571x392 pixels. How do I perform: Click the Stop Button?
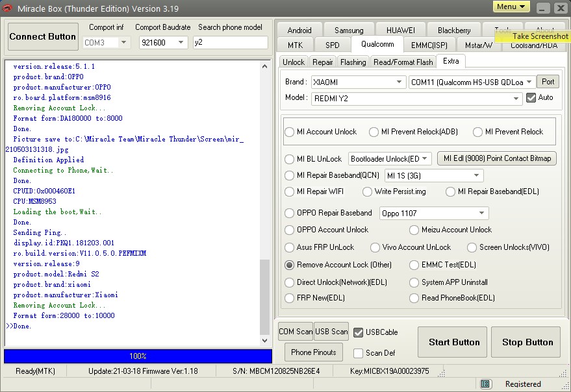pyautogui.click(x=526, y=342)
